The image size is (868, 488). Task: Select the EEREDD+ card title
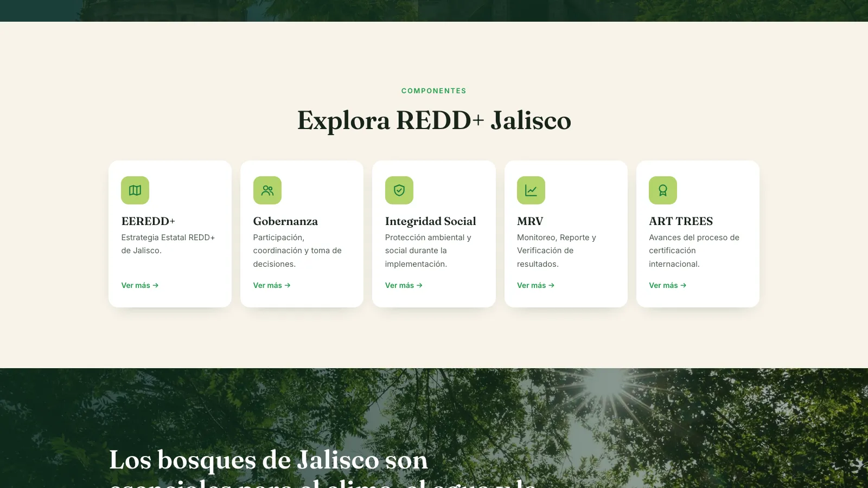(148, 221)
